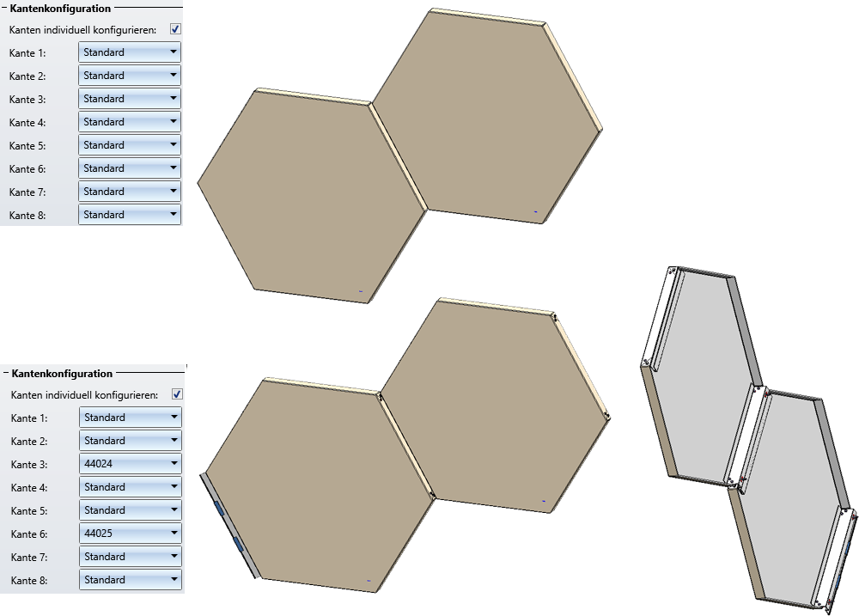
Task: Click the gray edge profile with blue clips
Action: [229, 525]
